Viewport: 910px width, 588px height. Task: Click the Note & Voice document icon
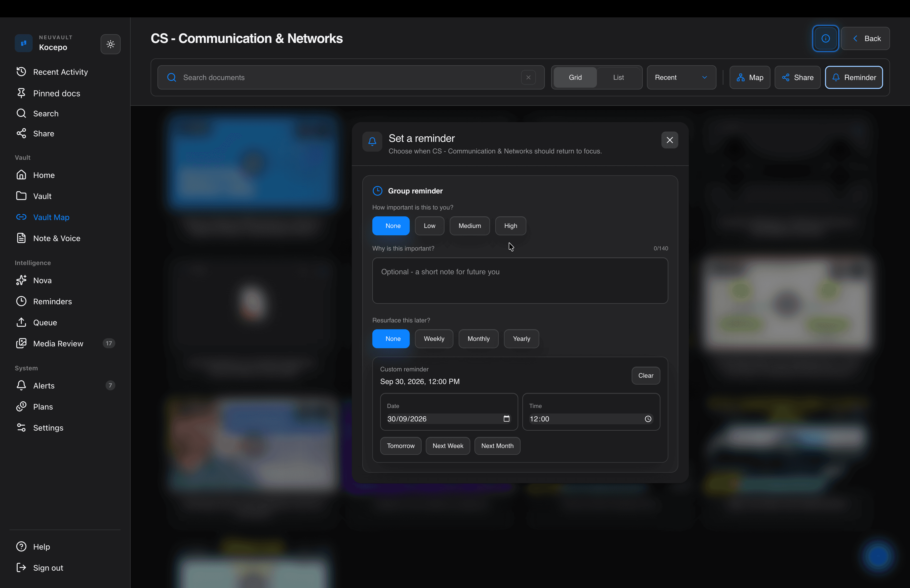pyautogui.click(x=21, y=238)
